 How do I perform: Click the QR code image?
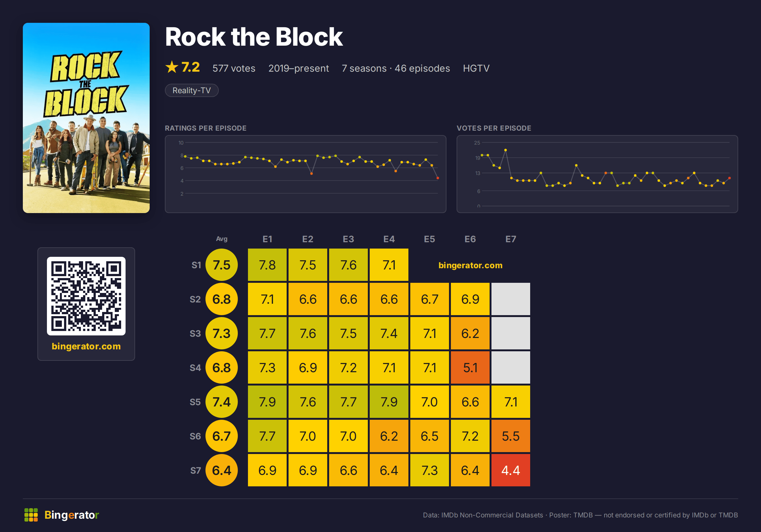click(x=86, y=296)
